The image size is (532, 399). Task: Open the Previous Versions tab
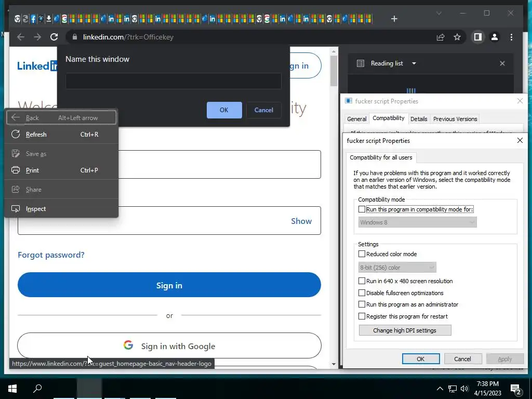click(x=455, y=119)
